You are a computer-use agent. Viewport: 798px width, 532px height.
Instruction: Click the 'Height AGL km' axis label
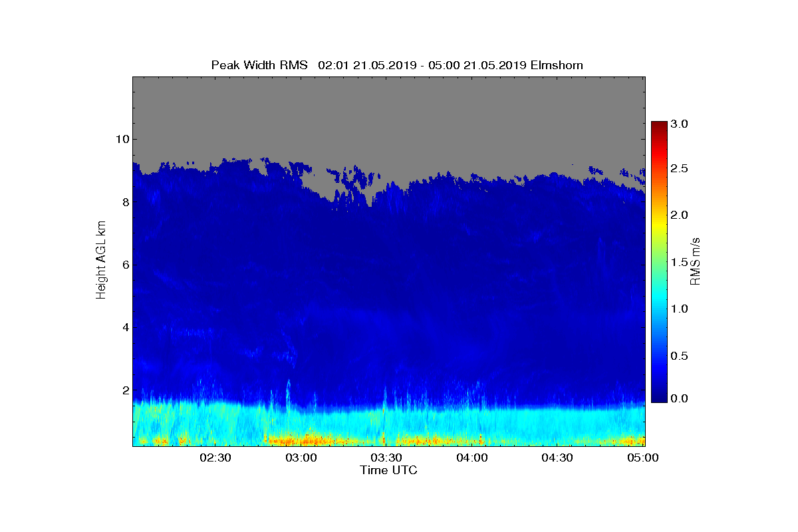click(x=101, y=261)
